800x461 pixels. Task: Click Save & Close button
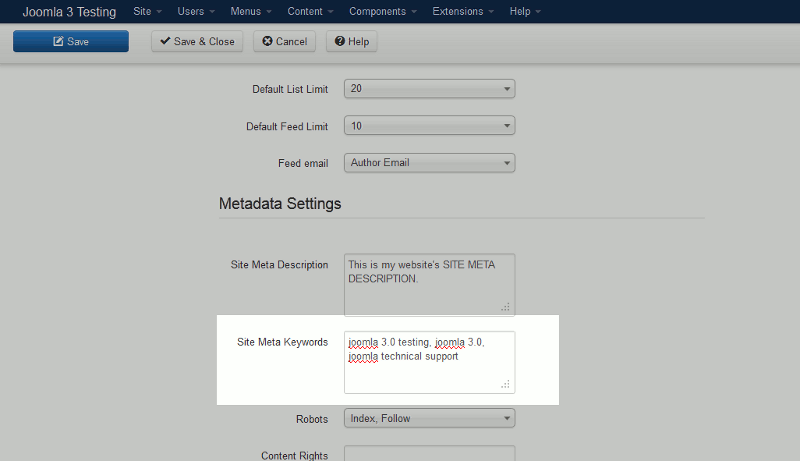(197, 41)
